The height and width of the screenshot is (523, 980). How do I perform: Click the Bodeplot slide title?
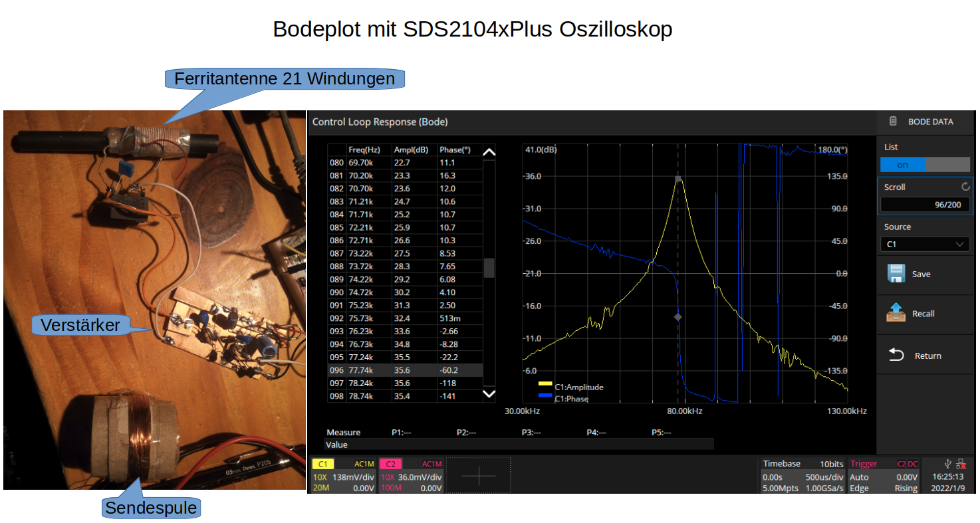(473, 29)
